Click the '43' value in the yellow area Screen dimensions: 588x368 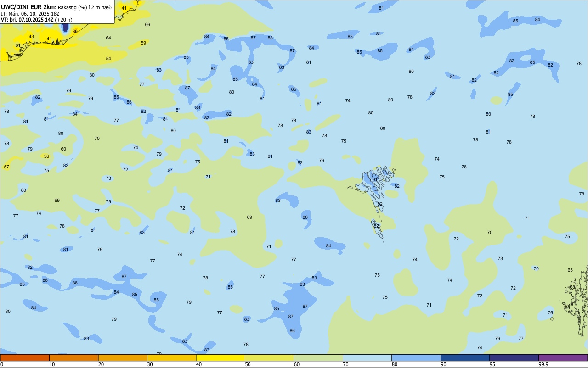click(x=31, y=37)
